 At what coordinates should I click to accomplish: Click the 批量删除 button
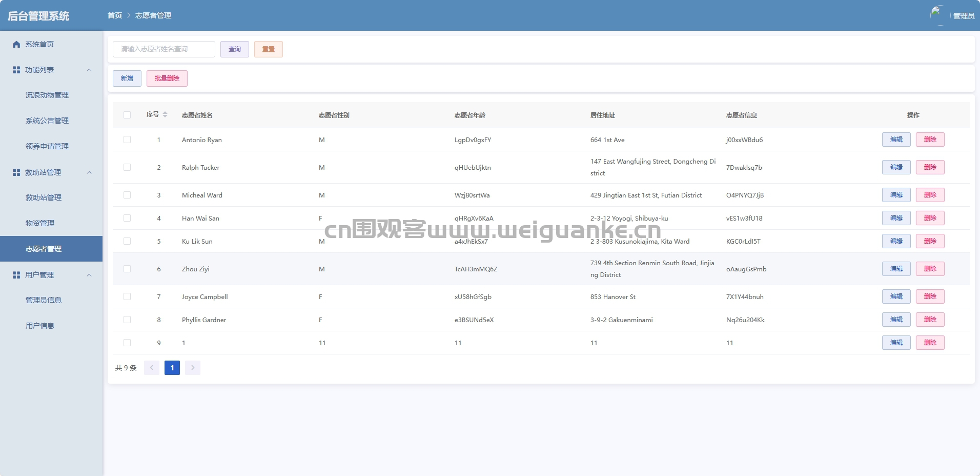(x=167, y=78)
